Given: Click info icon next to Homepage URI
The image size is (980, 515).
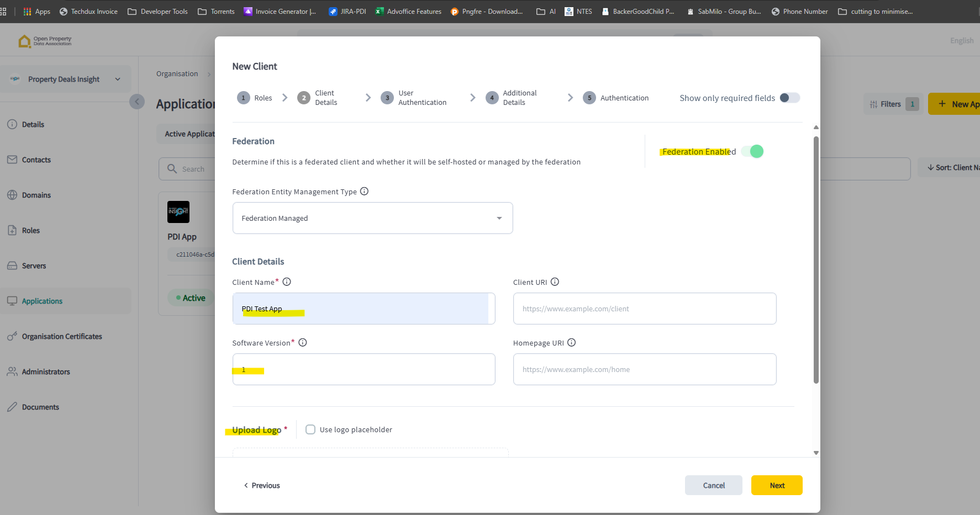Looking at the screenshot, I should tap(571, 342).
